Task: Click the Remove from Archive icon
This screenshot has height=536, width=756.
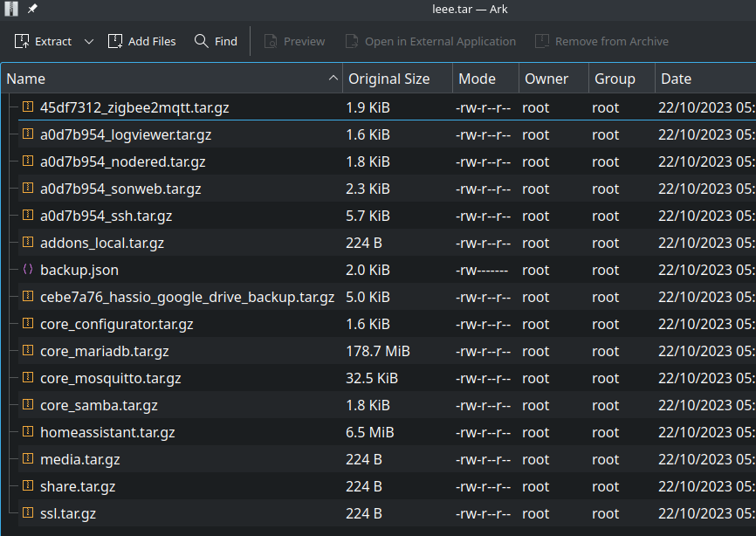Action: [x=541, y=40]
